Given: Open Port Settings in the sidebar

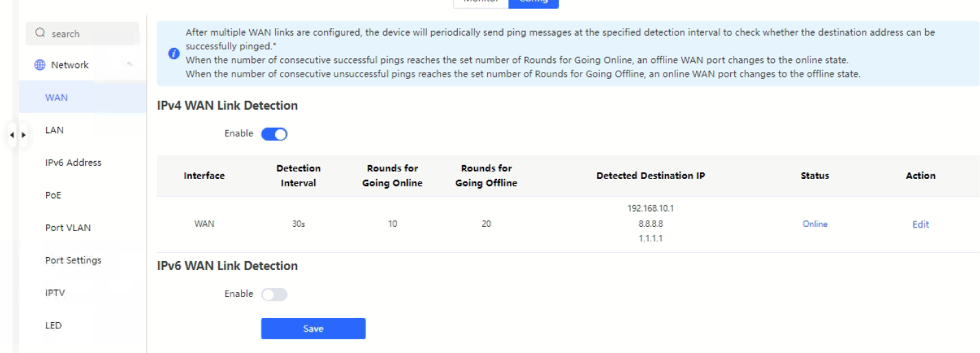Looking at the screenshot, I should coord(73,260).
